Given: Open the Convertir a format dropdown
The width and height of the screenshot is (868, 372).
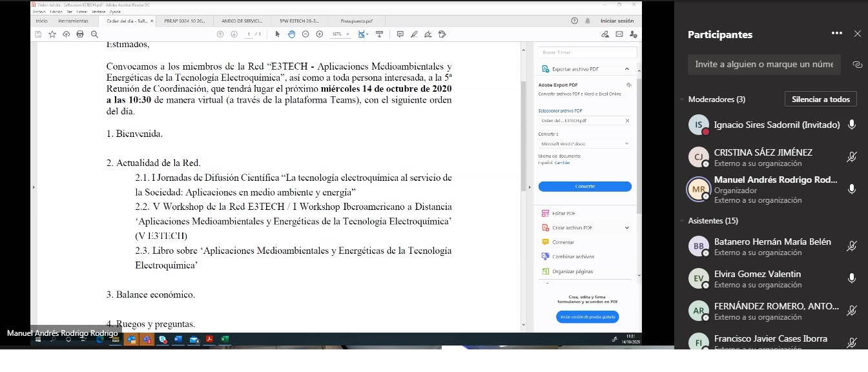Looking at the screenshot, I should coord(584,143).
